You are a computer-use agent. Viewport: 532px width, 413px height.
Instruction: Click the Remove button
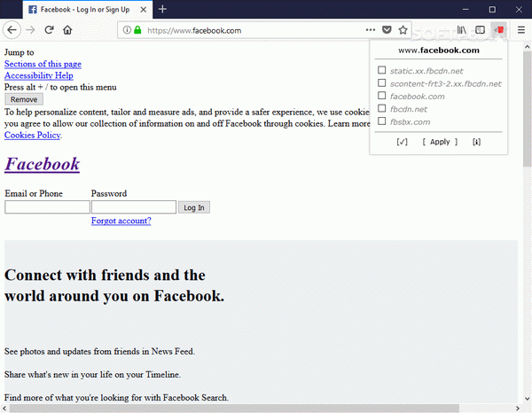coord(24,99)
